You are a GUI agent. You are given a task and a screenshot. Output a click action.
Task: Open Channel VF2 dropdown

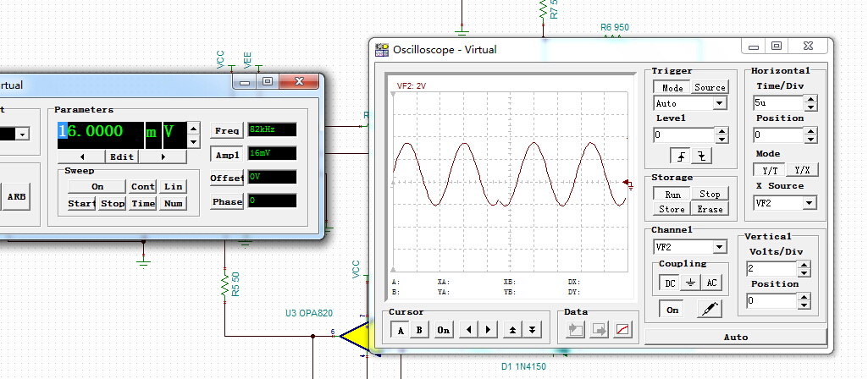[720, 247]
